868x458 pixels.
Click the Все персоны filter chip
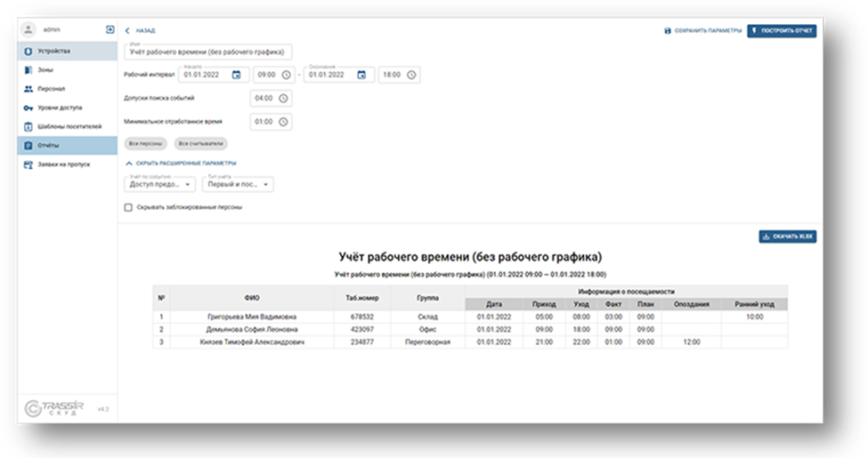(x=146, y=144)
